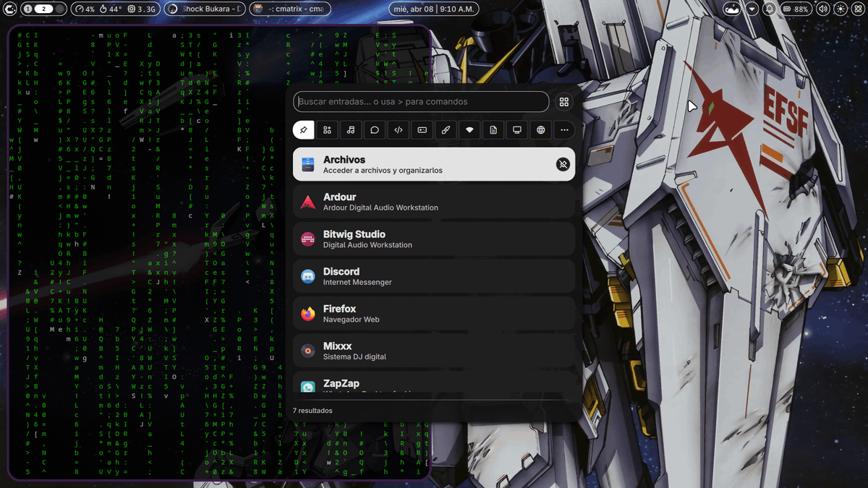The width and height of the screenshot is (868, 488).
Task: Select the monitor system category
Action: pyautogui.click(x=516, y=130)
